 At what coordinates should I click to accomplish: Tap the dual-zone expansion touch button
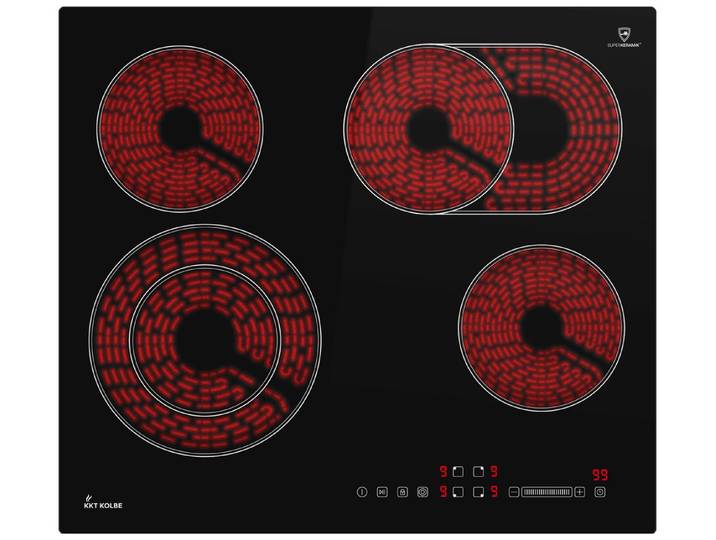(423, 492)
